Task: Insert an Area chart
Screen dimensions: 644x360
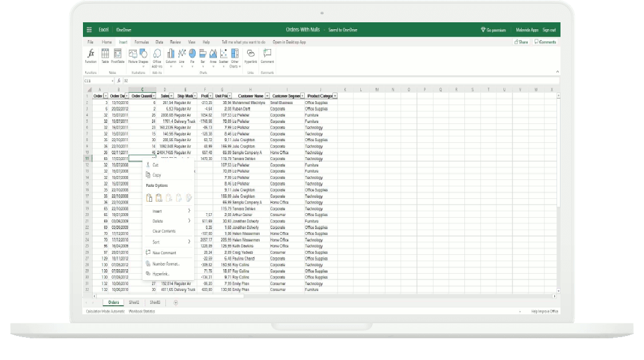Action: (x=213, y=58)
